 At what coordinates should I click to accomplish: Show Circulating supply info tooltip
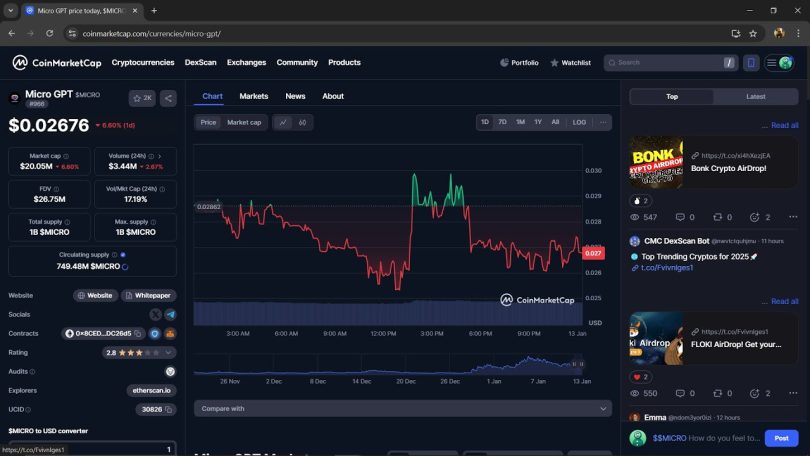(x=114, y=255)
